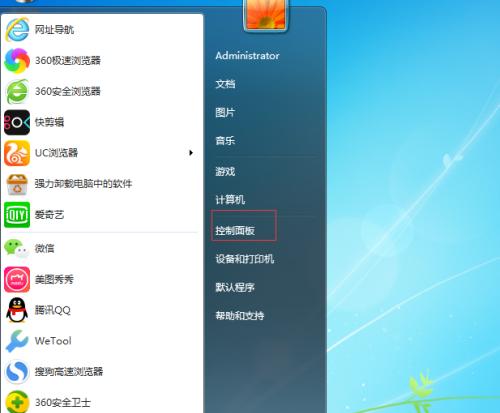Open 帮助和支持 in the Start menu

coord(240,315)
